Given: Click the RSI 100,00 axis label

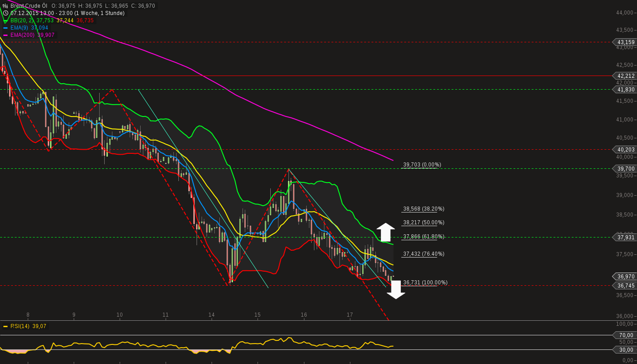Looking at the screenshot, I should 625,324.
